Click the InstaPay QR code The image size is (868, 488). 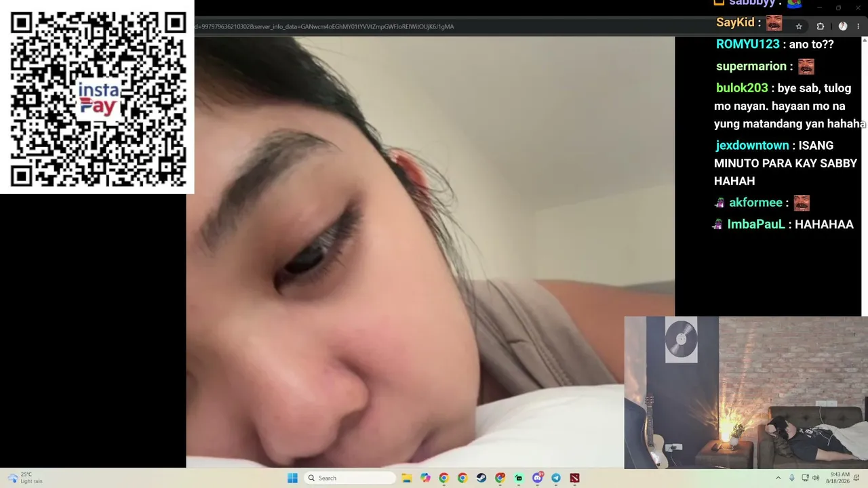[97, 98]
